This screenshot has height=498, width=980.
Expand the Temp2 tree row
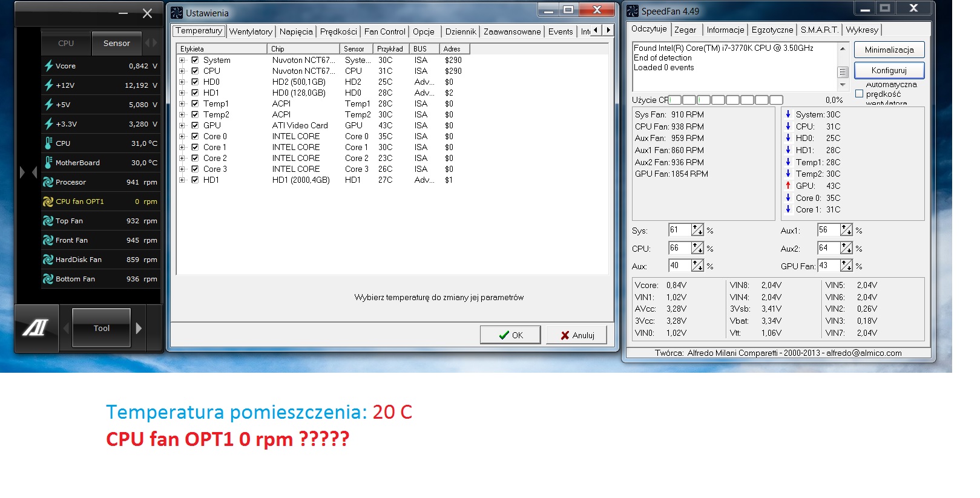coord(182,114)
